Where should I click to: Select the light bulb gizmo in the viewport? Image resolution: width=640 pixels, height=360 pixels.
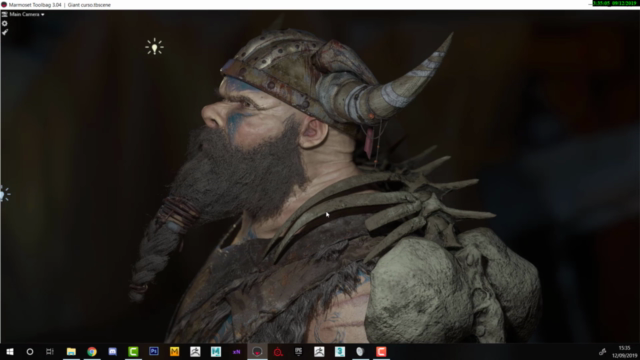tap(154, 47)
